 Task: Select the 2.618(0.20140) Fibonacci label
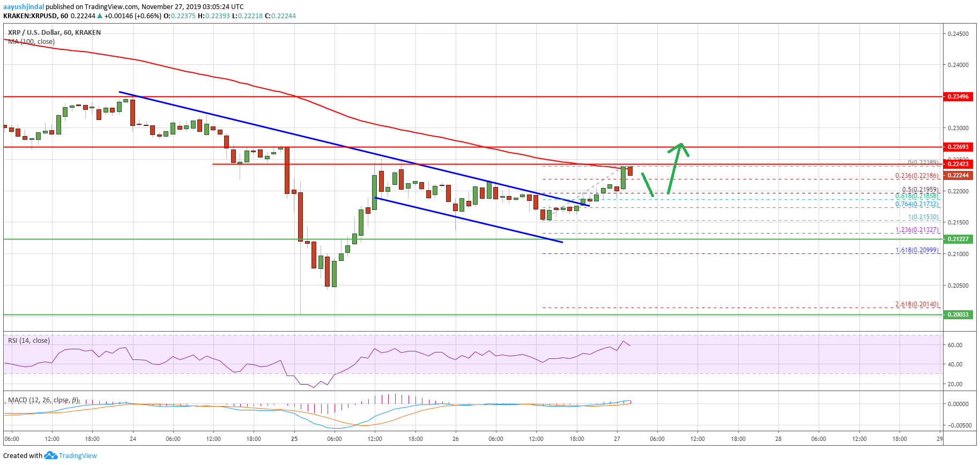(917, 304)
